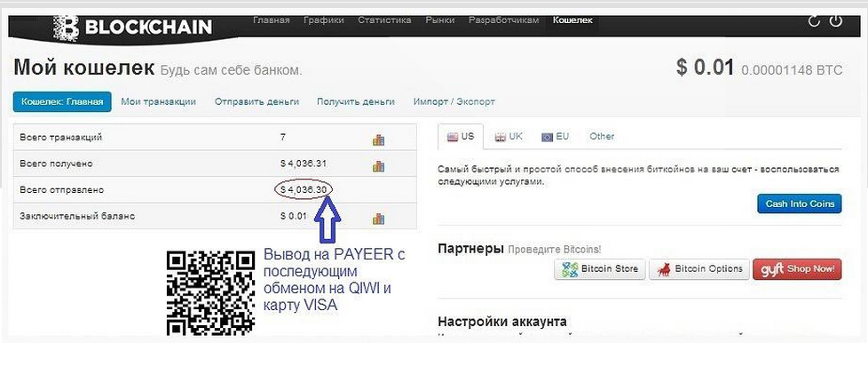Viewport: 868px width, 383px height.
Task: Open Получить деньги tab
Action: [x=355, y=102]
